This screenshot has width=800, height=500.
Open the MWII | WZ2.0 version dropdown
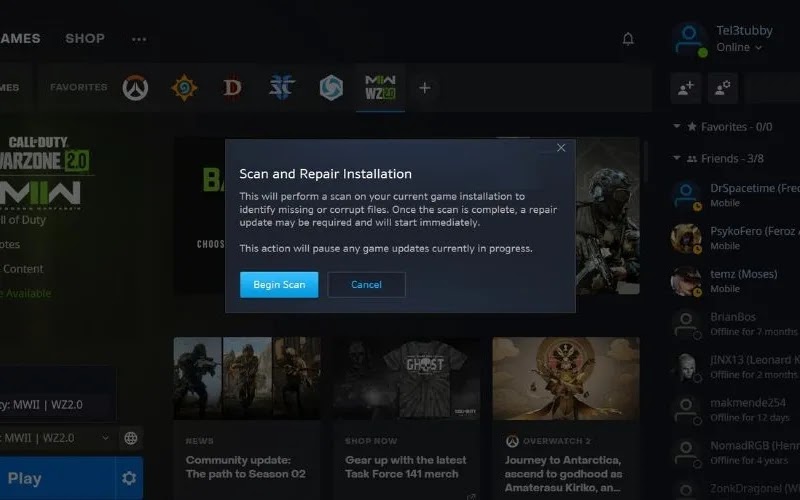tap(57, 438)
